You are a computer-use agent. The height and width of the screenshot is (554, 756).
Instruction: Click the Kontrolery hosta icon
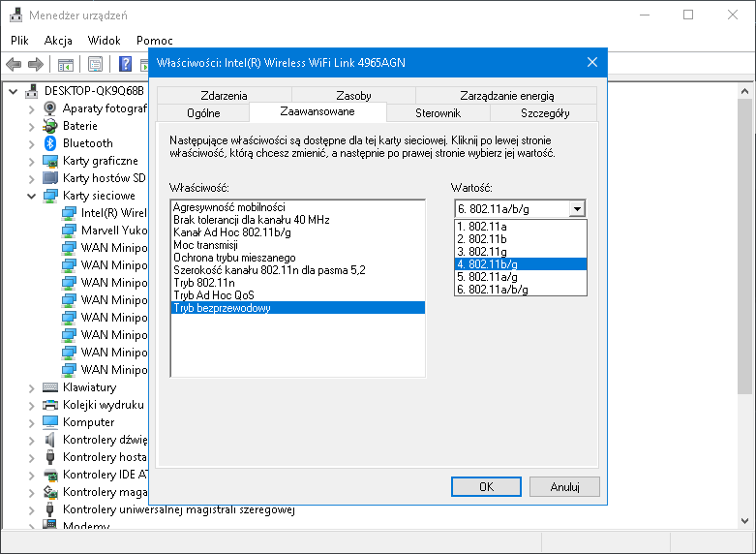click(x=50, y=457)
